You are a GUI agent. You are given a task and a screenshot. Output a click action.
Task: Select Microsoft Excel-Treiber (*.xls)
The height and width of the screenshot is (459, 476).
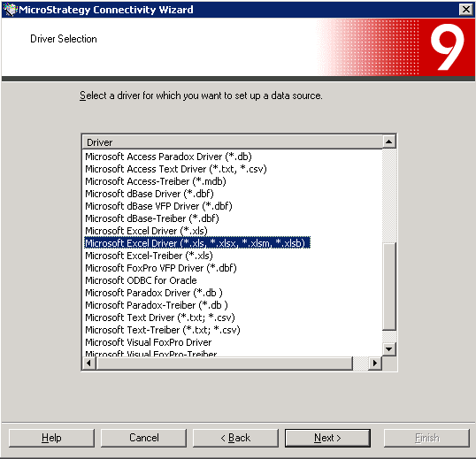tap(149, 256)
